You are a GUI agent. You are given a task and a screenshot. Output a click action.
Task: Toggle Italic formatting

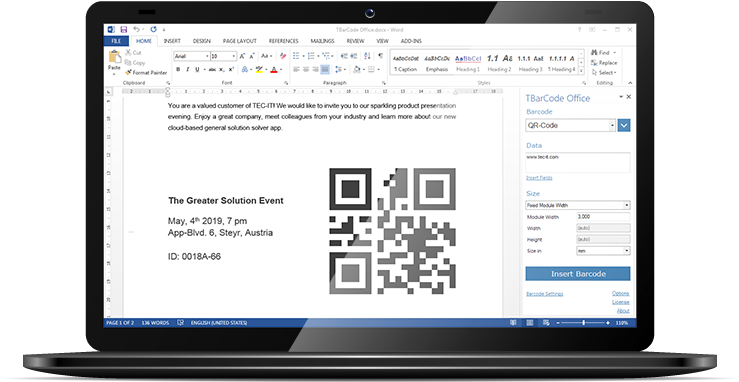188,70
